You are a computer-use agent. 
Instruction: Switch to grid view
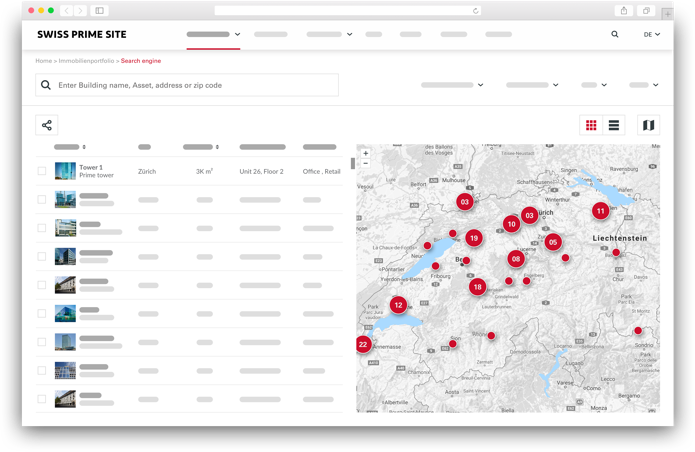(591, 125)
